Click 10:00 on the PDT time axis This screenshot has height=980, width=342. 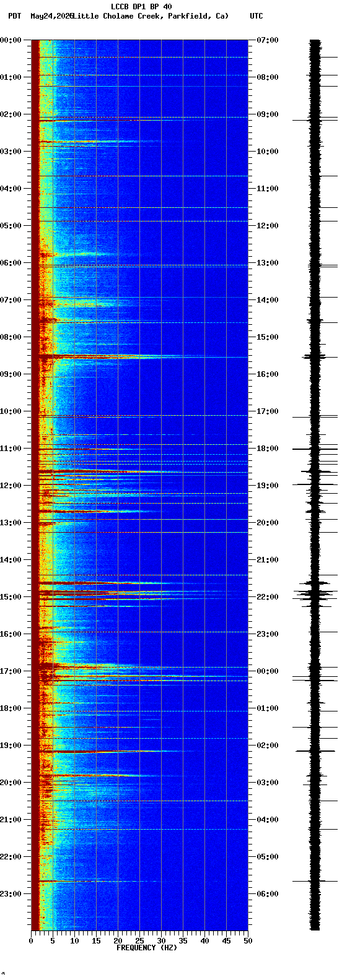click(11, 411)
